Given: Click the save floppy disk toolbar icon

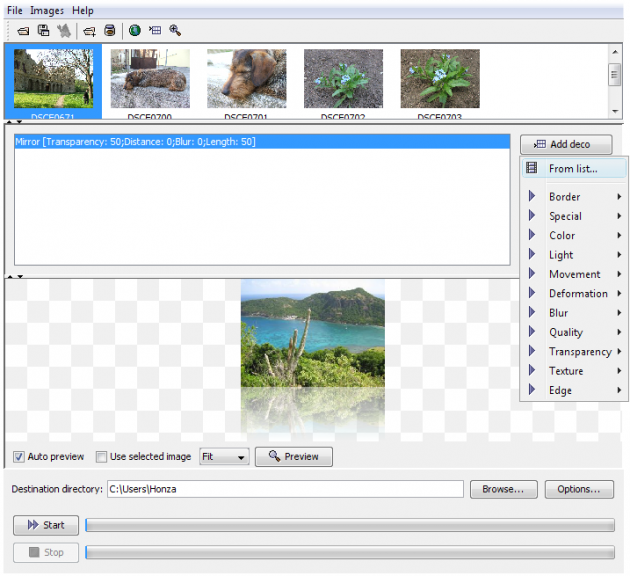Looking at the screenshot, I should coord(43,30).
